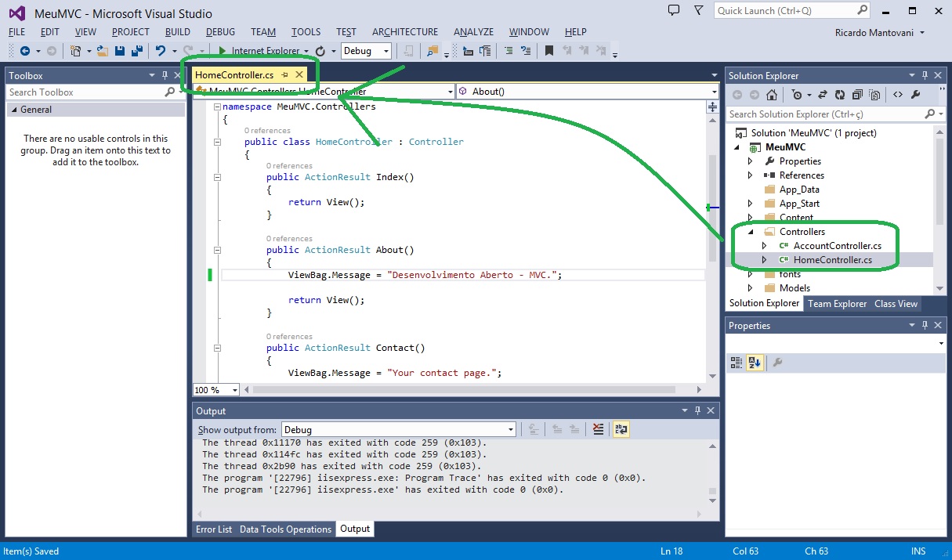This screenshot has width=952, height=560.
Task: Click the Undo arrow in toolbar
Action: pyautogui.click(x=161, y=51)
